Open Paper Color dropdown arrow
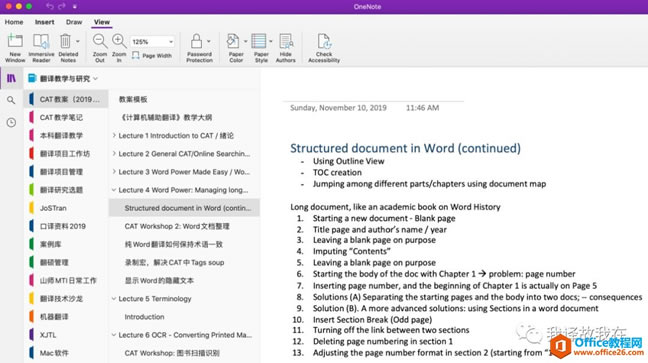Image resolution: width=648 pixels, height=363 pixels. pos(245,41)
